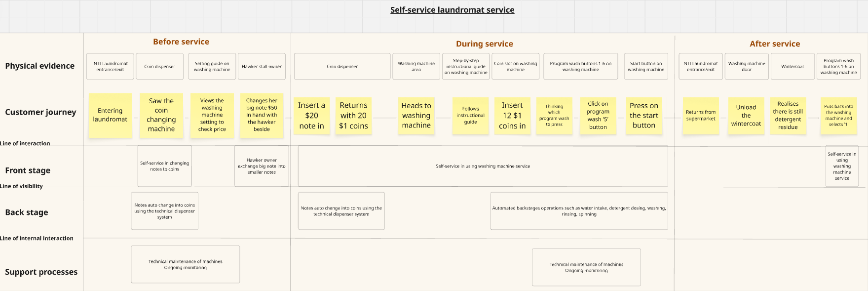Select 'Press on the start button' note
Image resolution: width=868 pixels, height=291 pixels.
coord(644,116)
